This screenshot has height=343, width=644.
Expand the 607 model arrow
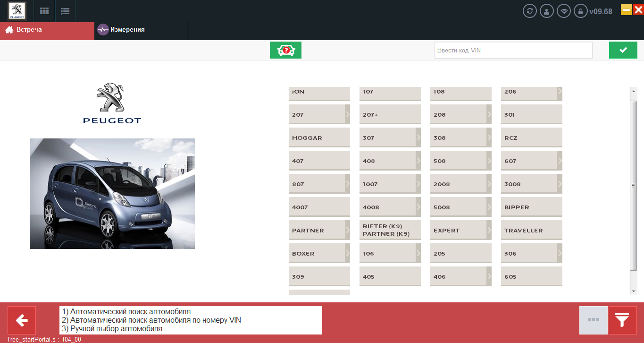coord(560,160)
